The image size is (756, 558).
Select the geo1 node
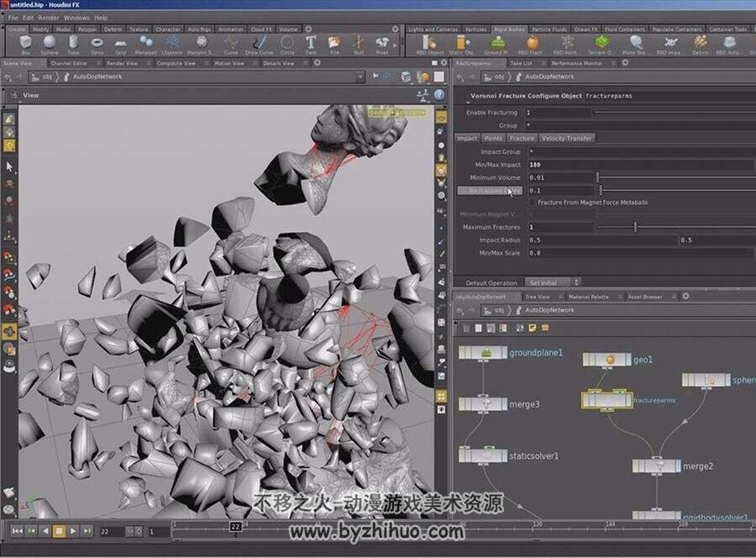tap(606, 360)
